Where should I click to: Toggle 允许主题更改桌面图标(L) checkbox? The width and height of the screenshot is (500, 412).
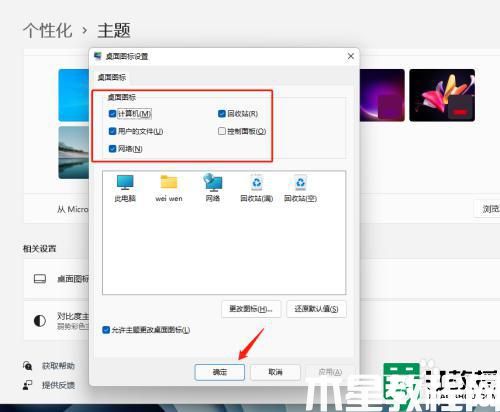106,330
